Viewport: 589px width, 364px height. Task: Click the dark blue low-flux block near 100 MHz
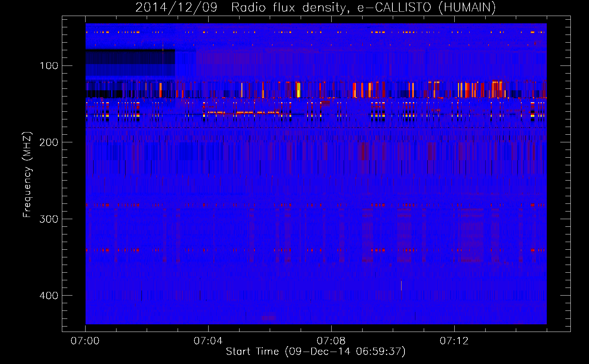pyautogui.click(x=130, y=63)
